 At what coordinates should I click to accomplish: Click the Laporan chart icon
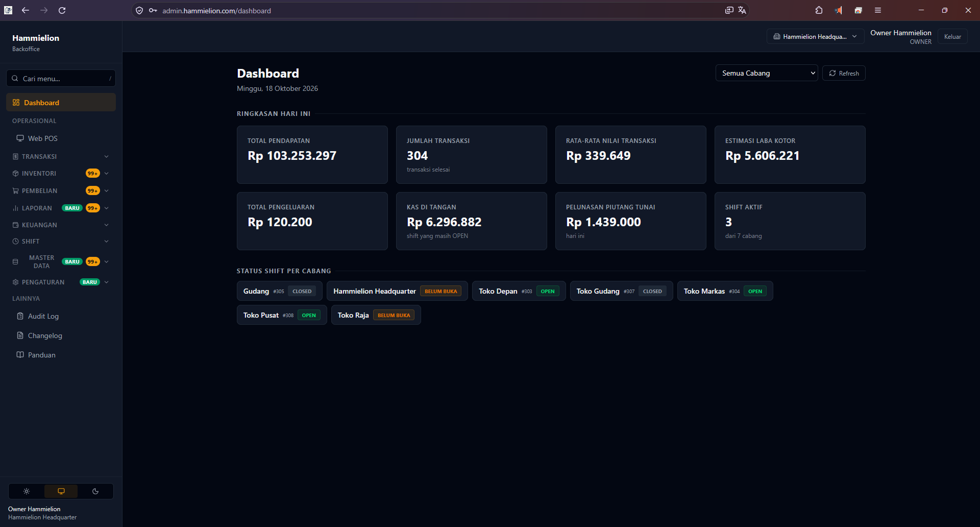point(15,208)
